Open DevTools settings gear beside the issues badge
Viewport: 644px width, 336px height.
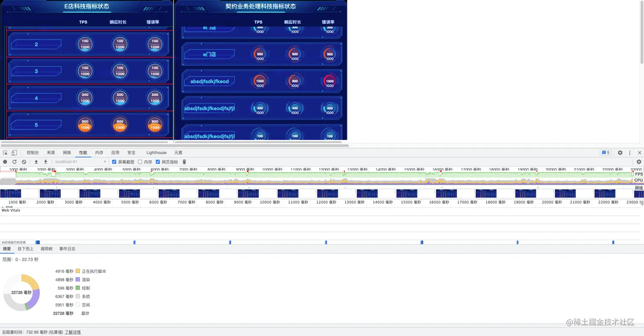[x=620, y=153]
